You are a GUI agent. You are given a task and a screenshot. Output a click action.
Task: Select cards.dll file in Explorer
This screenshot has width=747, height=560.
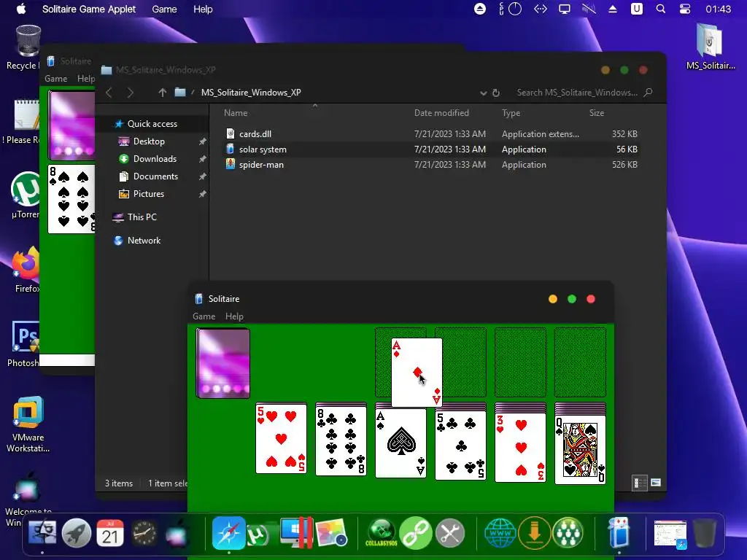(x=431, y=134)
